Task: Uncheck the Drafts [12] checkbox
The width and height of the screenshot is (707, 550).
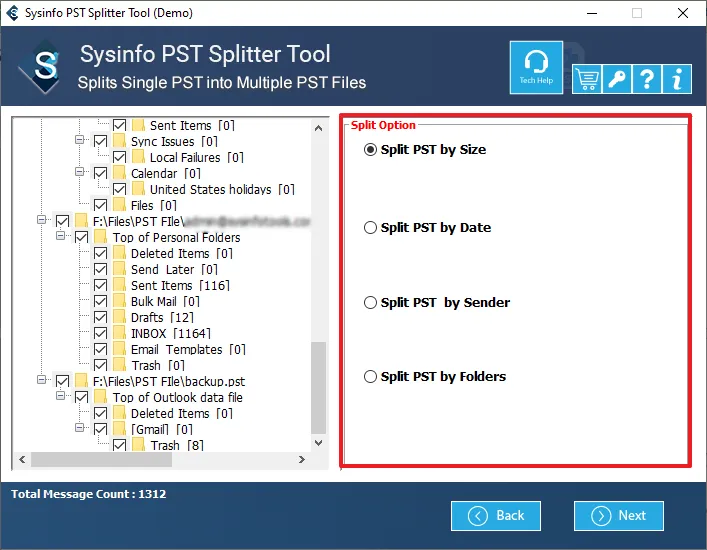Action: coord(101,317)
